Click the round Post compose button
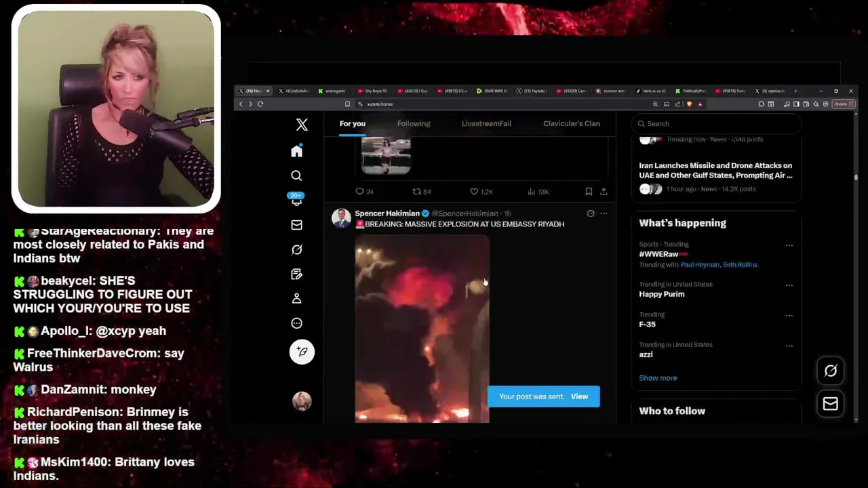The width and height of the screenshot is (868, 488). point(302,352)
